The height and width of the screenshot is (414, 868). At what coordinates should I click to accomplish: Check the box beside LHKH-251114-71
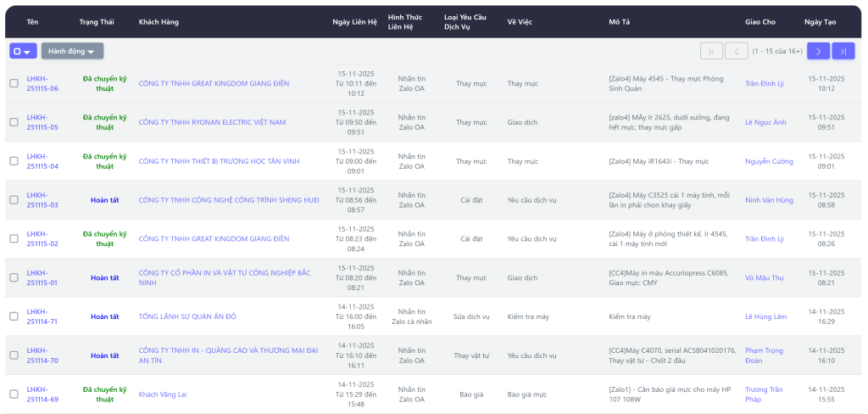pos(14,316)
